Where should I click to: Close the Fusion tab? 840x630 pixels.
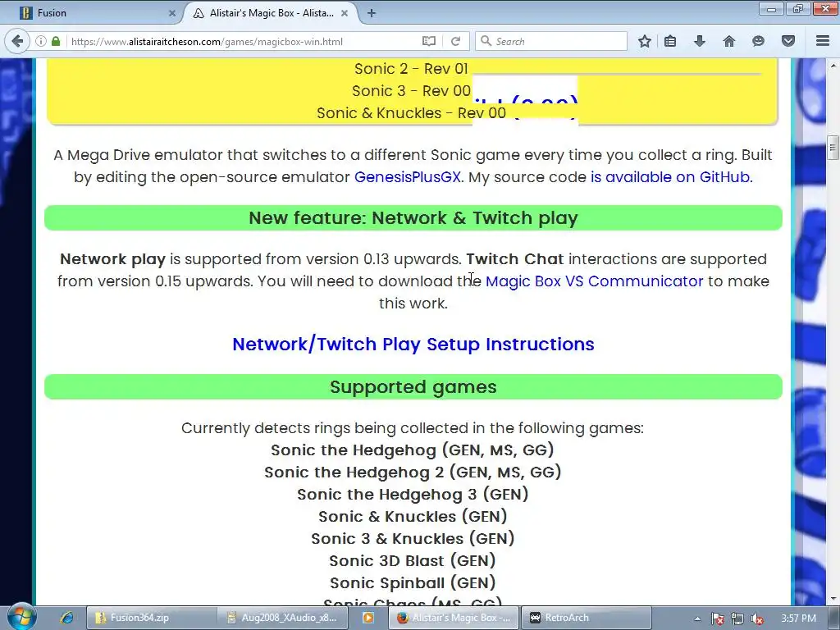click(x=172, y=13)
